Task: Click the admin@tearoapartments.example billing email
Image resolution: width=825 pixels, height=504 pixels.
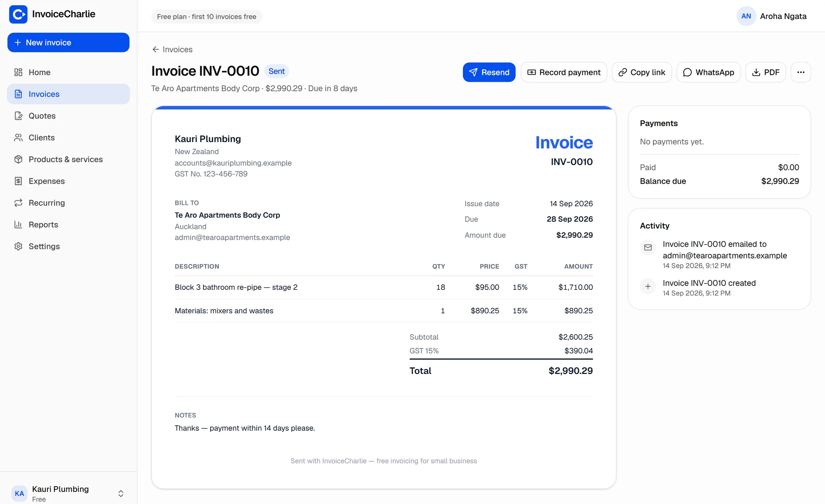Action: point(232,238)
